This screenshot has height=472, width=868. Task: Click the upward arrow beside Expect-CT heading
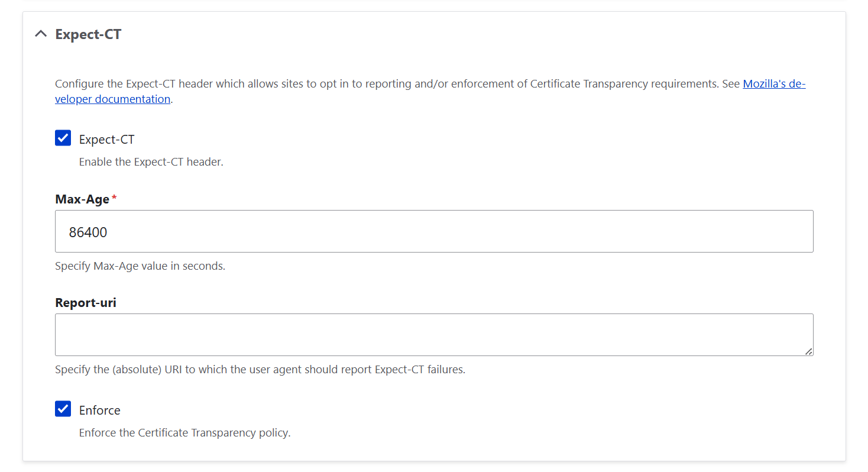coord(40,34)
